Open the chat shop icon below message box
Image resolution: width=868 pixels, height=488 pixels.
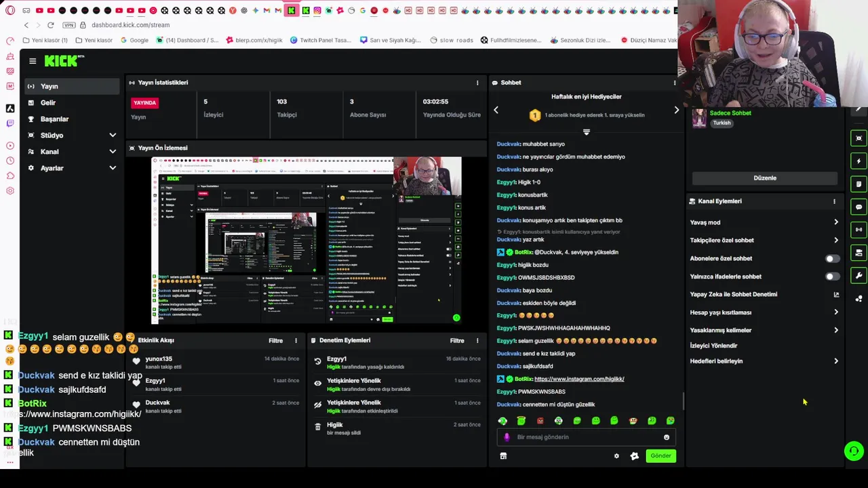(x=503, y=456)
